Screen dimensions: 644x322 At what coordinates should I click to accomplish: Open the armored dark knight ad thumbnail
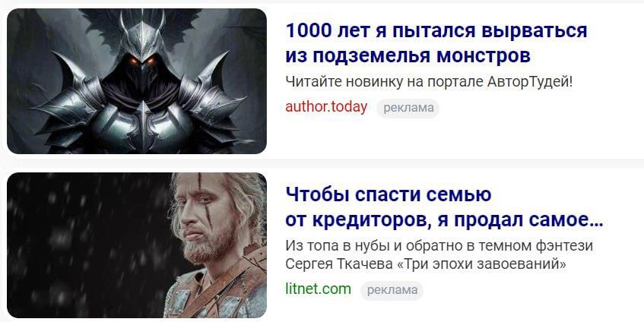137,81
